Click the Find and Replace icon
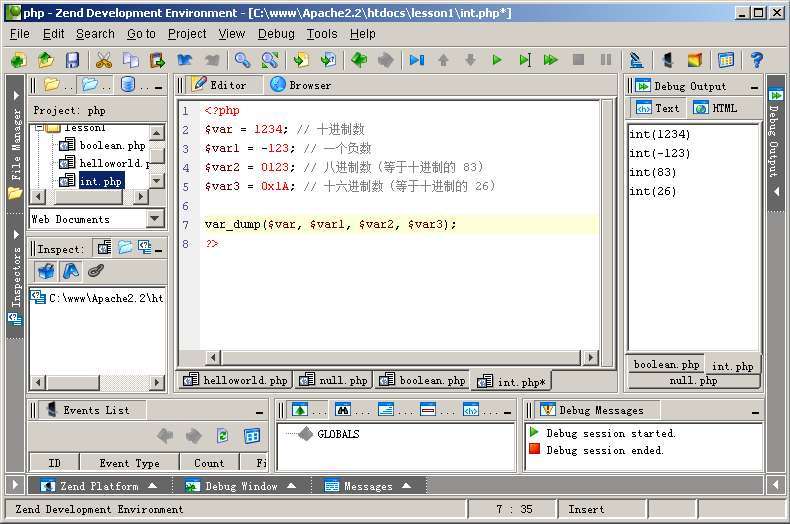 tap(270, 60)
